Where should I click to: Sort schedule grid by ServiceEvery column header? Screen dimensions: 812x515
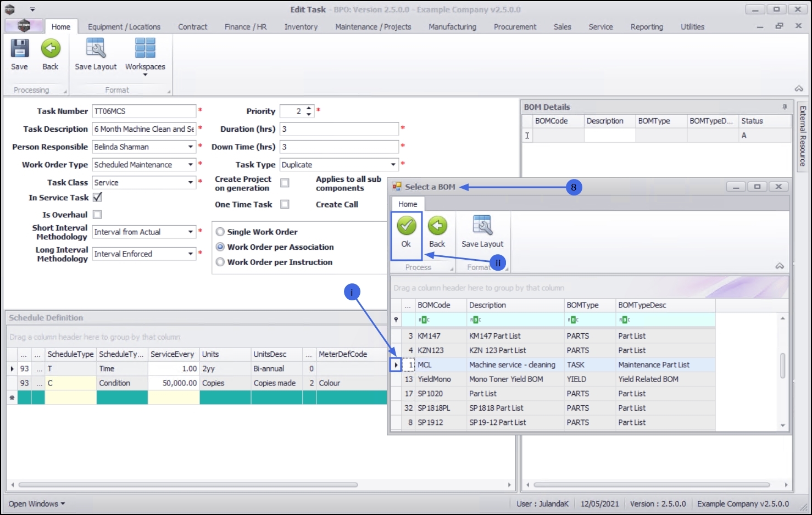[174, 354]
